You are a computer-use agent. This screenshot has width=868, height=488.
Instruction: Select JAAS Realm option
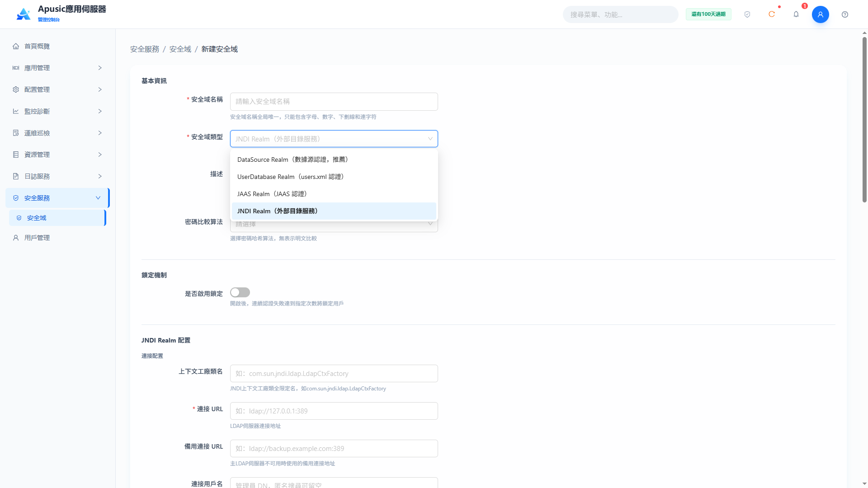point(334,194)
